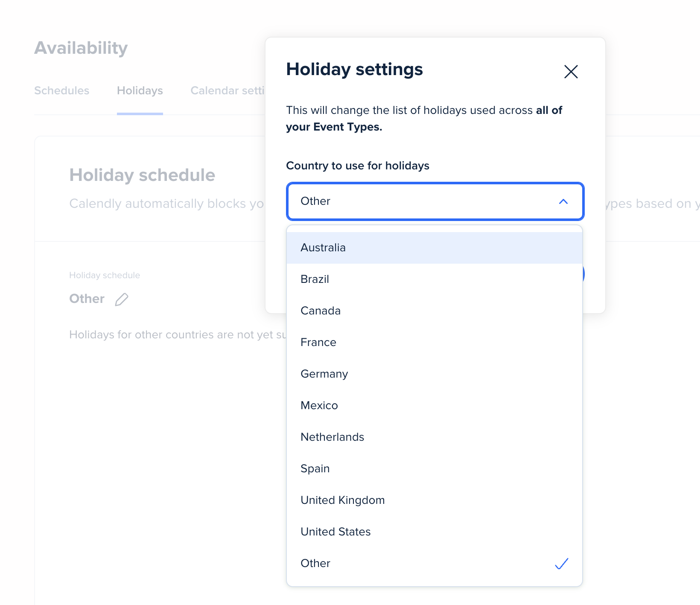Screen dimensions: 700x605
Task: Open the Schedules tab
Action: coord(62,91)
